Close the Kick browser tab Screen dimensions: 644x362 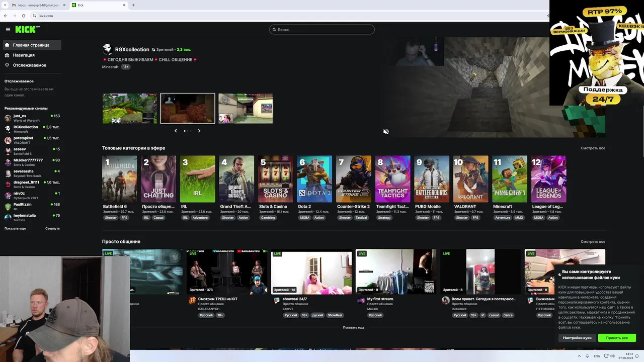click(x=124, y=5)
